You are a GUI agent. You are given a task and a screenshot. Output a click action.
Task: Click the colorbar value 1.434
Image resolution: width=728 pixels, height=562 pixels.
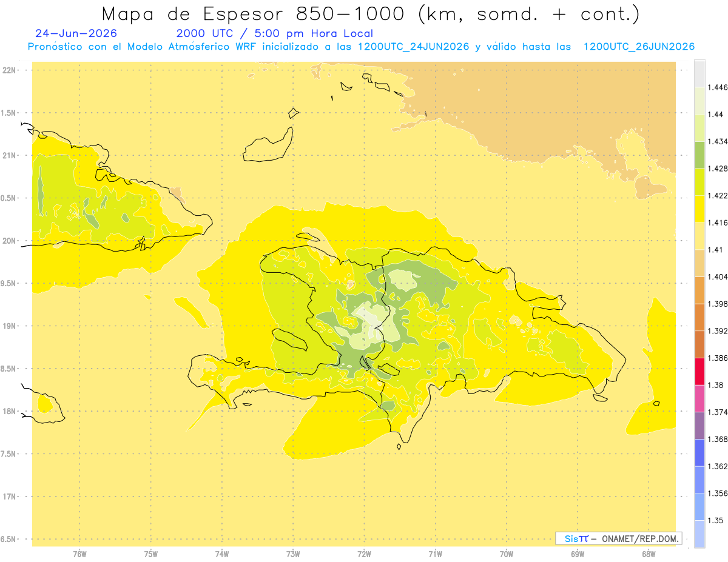718,141
